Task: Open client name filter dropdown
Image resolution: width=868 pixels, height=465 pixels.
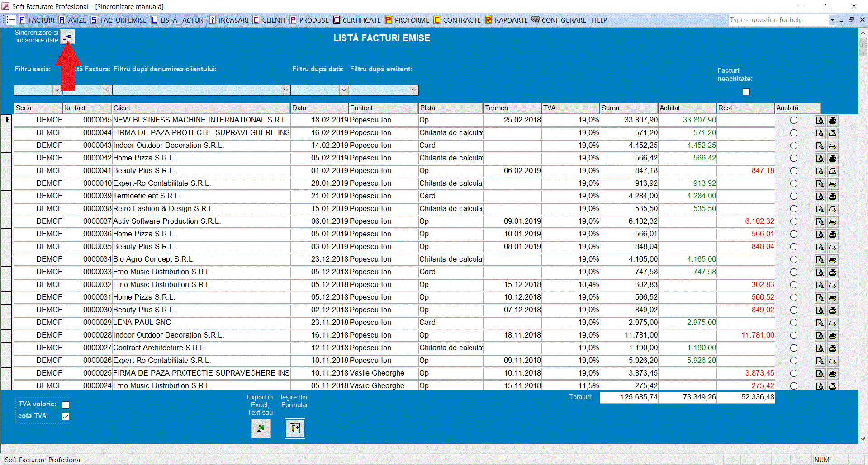Action: pos(285,90)
